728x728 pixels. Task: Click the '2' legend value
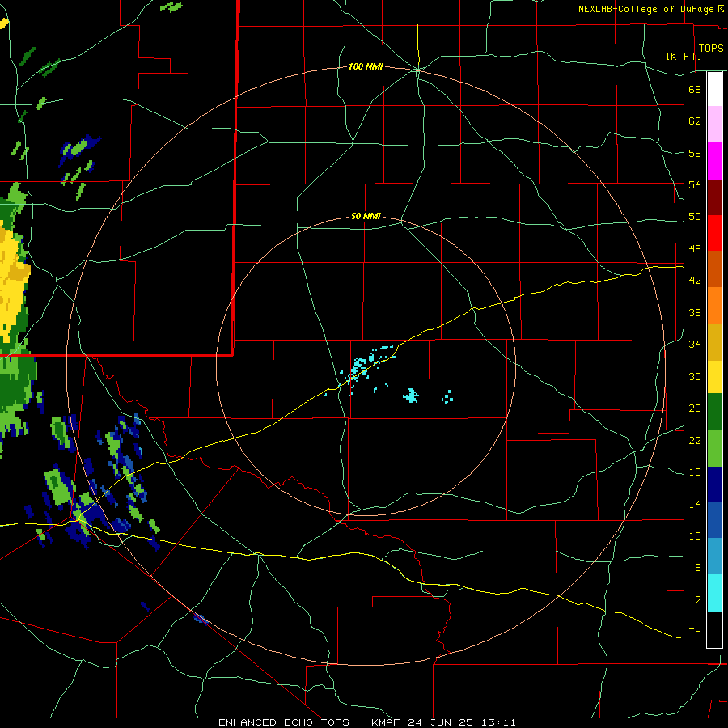(698, 600)
